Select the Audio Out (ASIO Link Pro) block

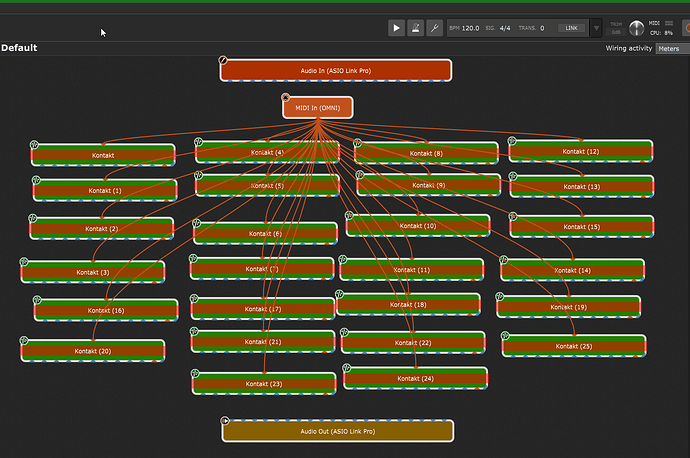tap(338, 431)
